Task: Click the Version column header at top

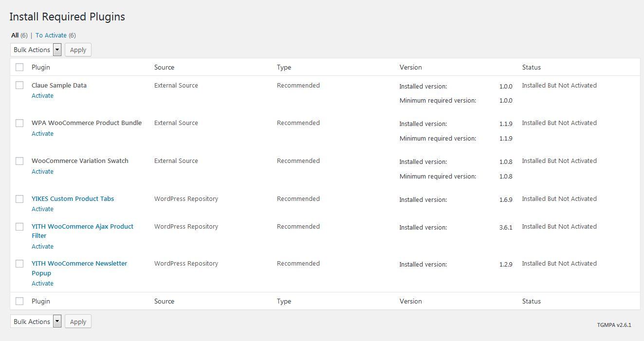Action: [x=410, y=67]
